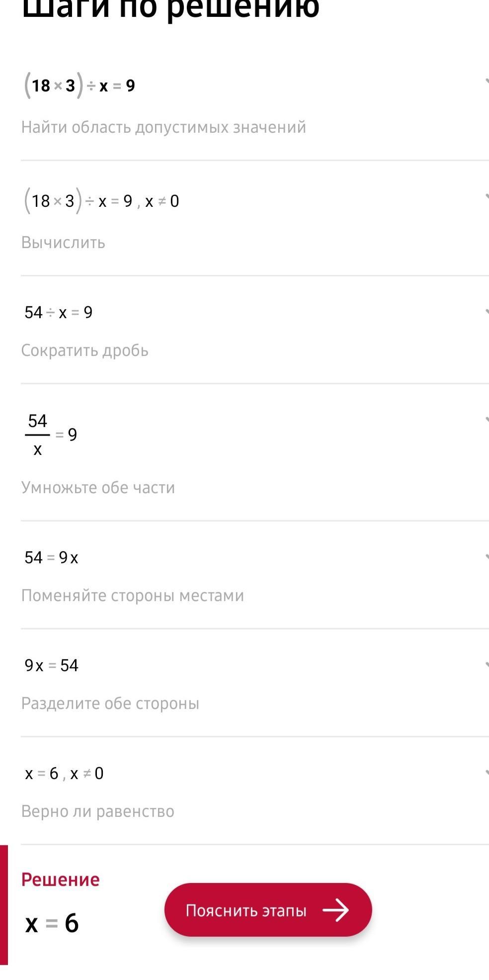The width and height of the screenshot is (489, 980).
Task: Select the 'Сократить дробь' step description
Action: pos(84,351)
